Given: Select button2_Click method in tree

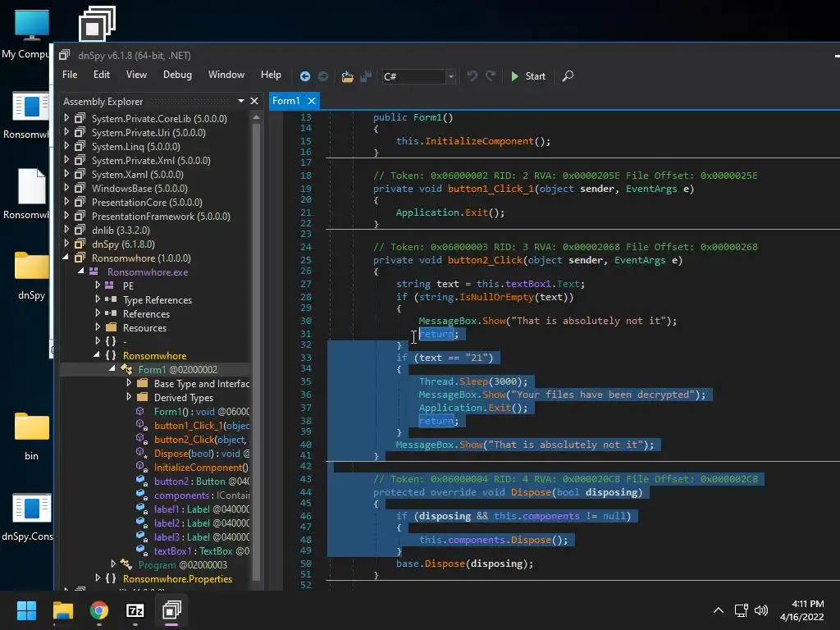Looking at the screenshot, I should click(x=200, y=440).
